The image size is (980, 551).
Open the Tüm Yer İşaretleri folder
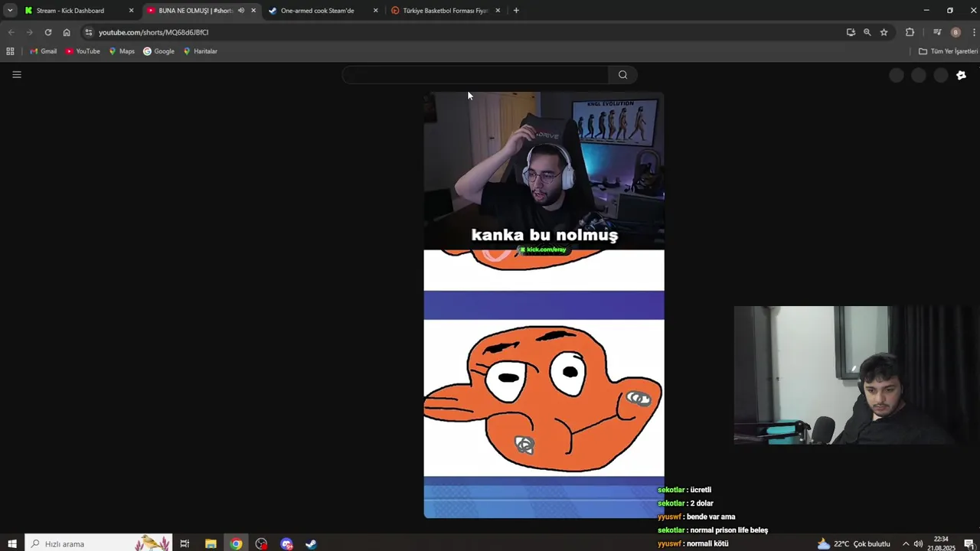[x=948, y=51]
